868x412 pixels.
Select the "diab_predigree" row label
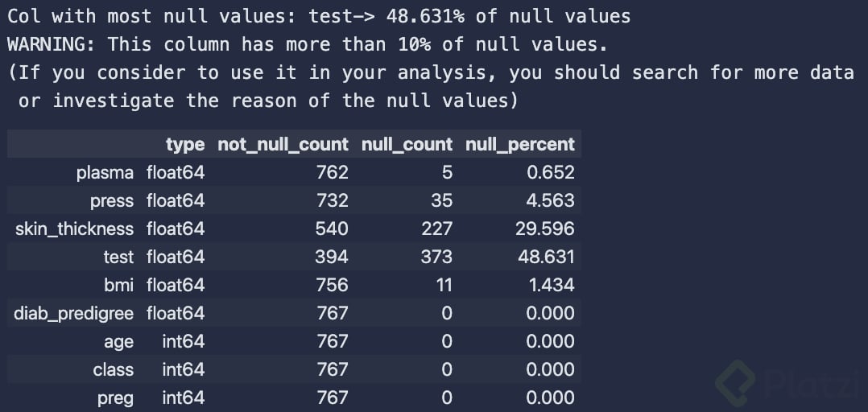[73, 313]
